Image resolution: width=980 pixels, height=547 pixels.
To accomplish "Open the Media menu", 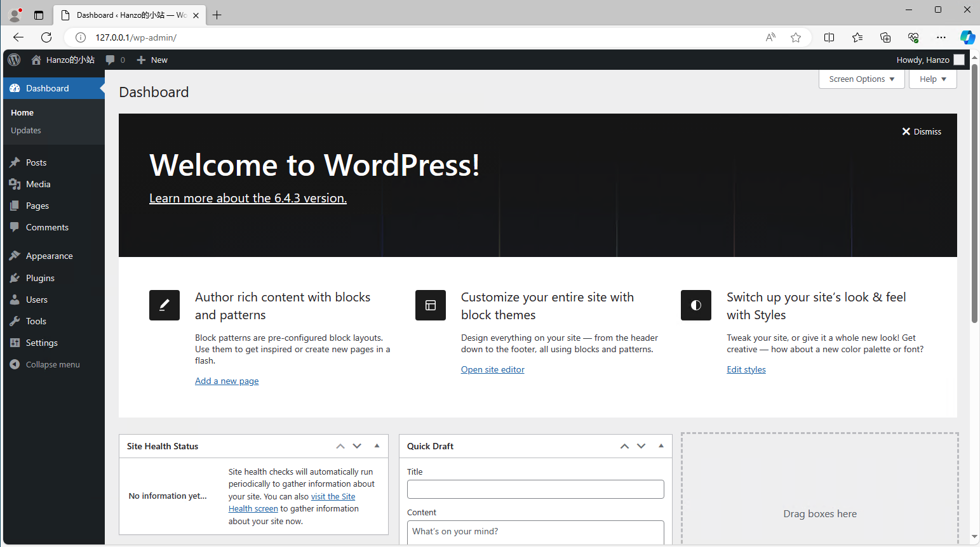I will [53, 184].
